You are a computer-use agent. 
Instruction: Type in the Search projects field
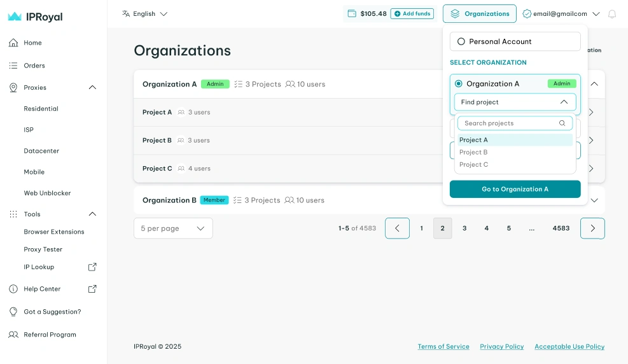click(508, 123)
